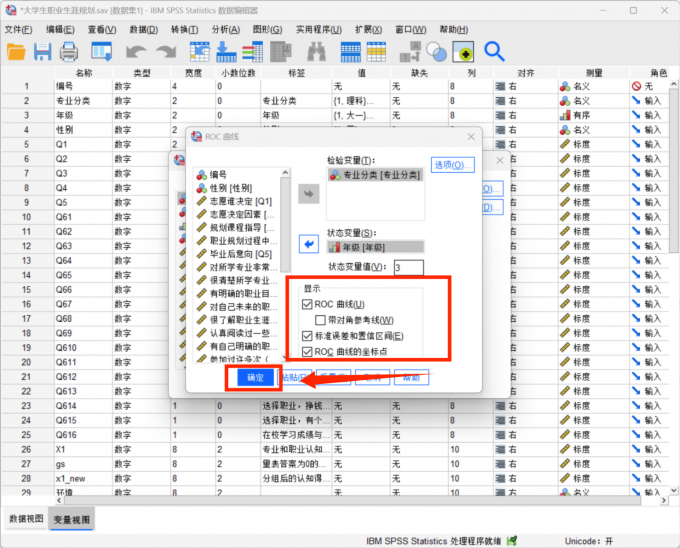Click the insert cases toolbar icon
Viewport: 680px width, 548px height.
(350, 52)
